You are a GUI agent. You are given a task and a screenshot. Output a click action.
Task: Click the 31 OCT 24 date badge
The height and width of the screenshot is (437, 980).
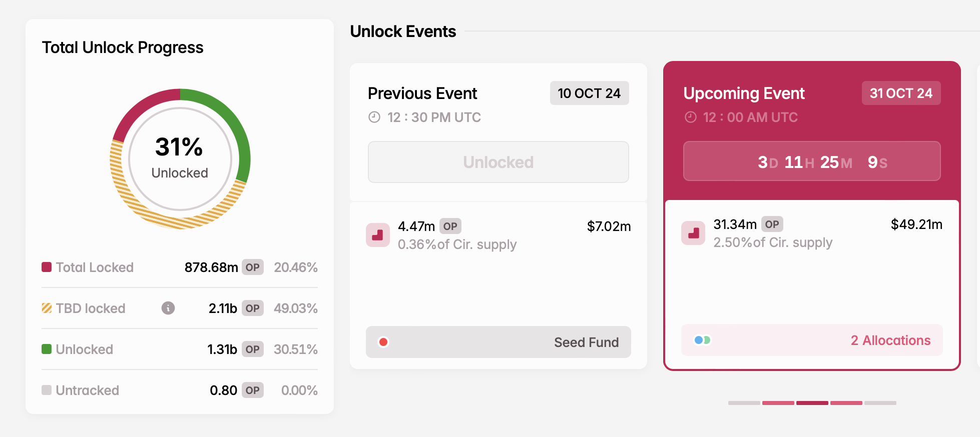[x=900, y=93]
